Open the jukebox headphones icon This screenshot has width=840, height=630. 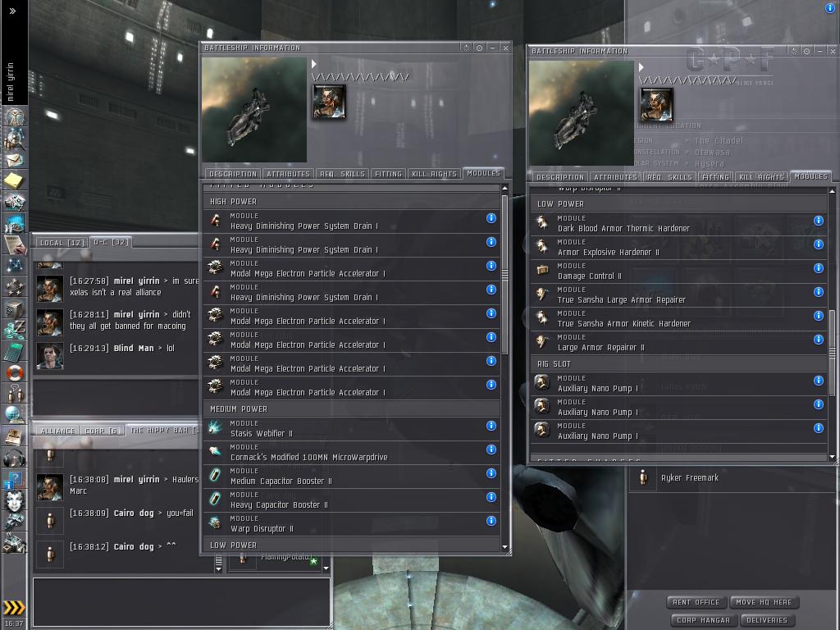15,458
